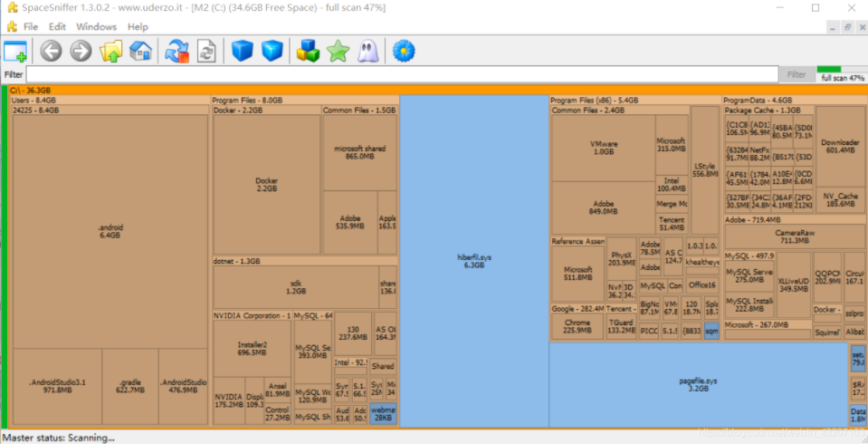868x444 pixels.
Task: Select the Tencent 51.4MB block
Action: click(672, 224)
